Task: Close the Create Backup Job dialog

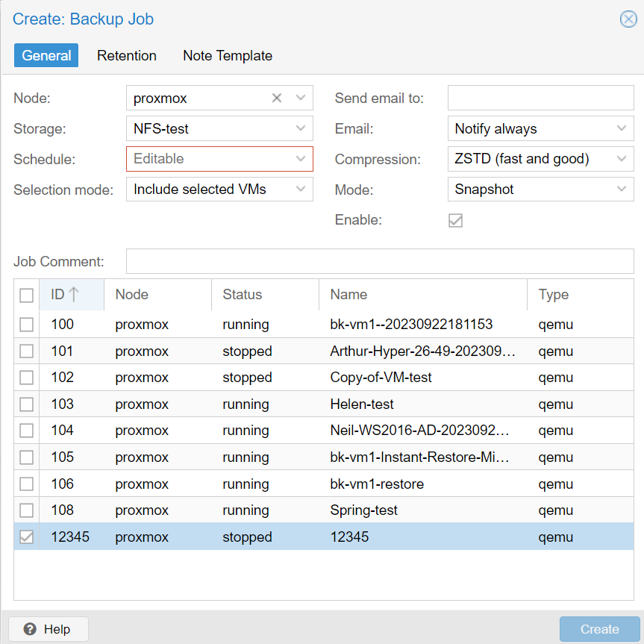Action: (628, 19)
